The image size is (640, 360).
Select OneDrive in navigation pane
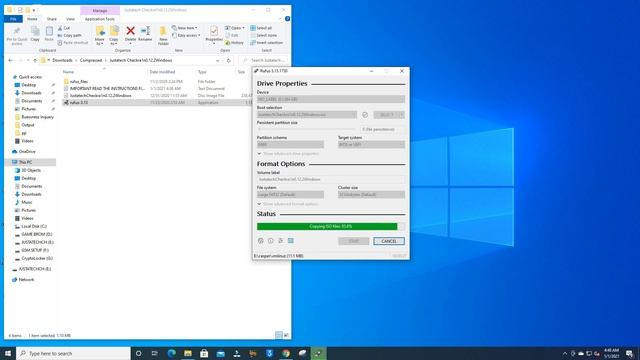point(24,152)
